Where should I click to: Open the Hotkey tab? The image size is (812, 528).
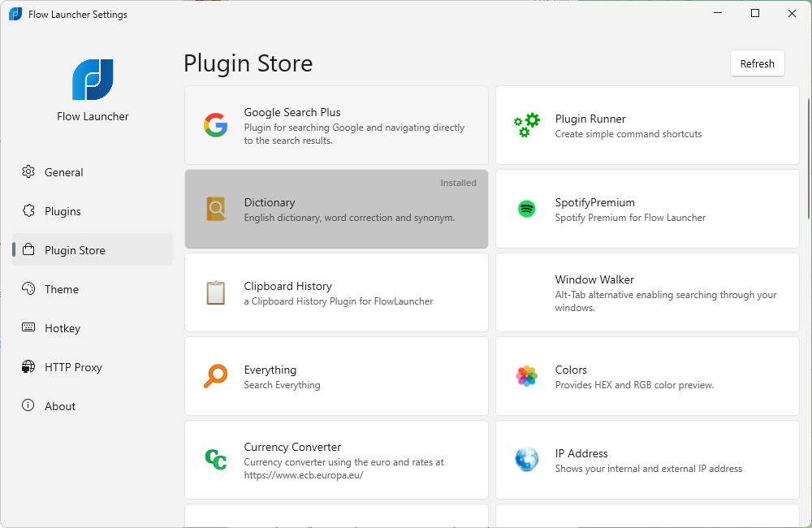point(93,328)
